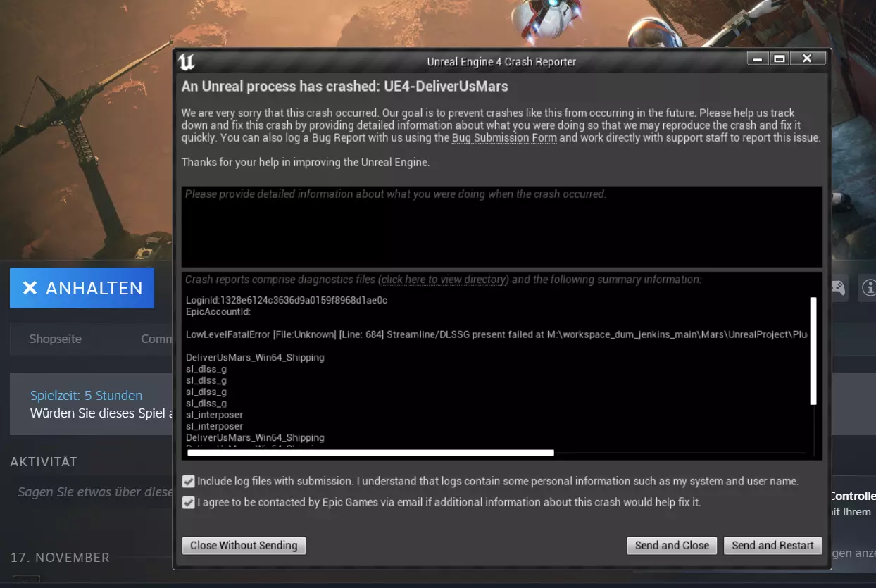Click the ANHALTEN button in Steam
This screenshot has height=588, width=876.
coord(82,288)
